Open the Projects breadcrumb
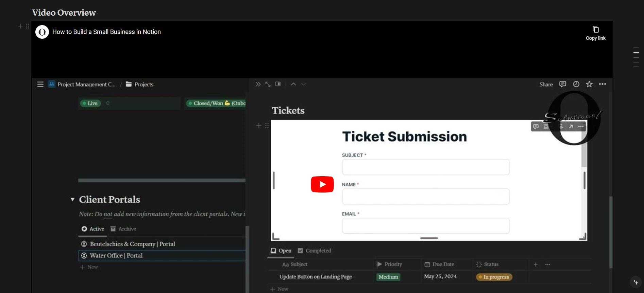This screenshot has width=644, height=293. click(x=139, y=84)
